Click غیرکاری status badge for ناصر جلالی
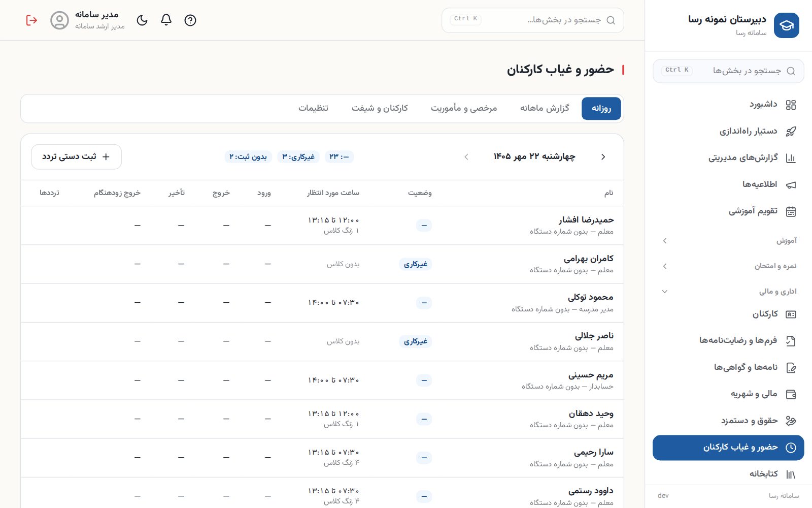812x508 pixels. click(x=415, y=341)
